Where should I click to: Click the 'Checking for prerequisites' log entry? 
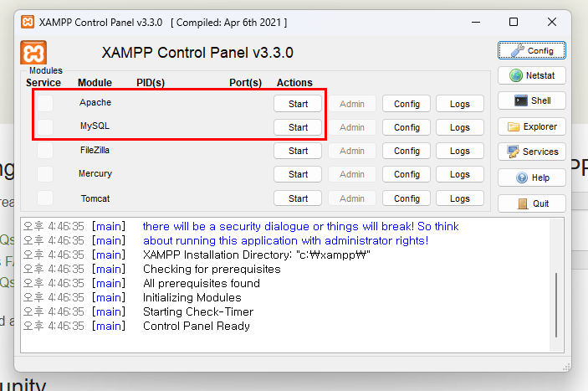pos(212,269)
